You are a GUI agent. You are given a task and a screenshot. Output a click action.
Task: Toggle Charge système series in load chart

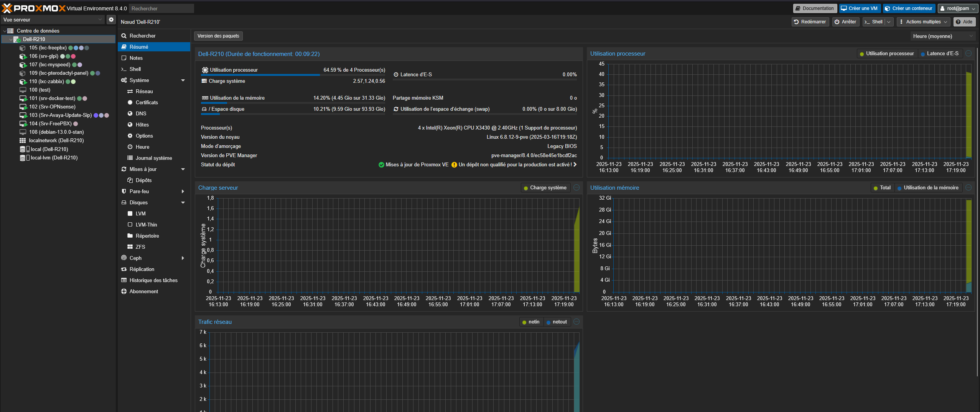545,188
